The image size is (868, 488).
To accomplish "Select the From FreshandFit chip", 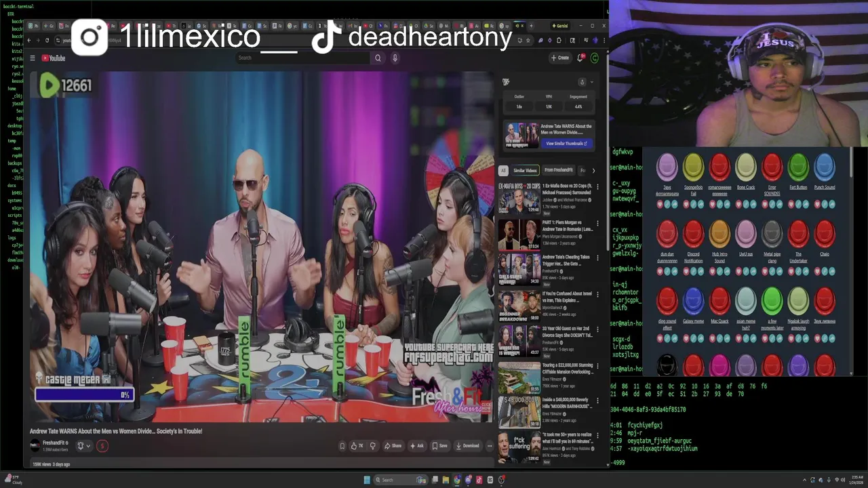I will pyautogui.click(x=558, y=170).
